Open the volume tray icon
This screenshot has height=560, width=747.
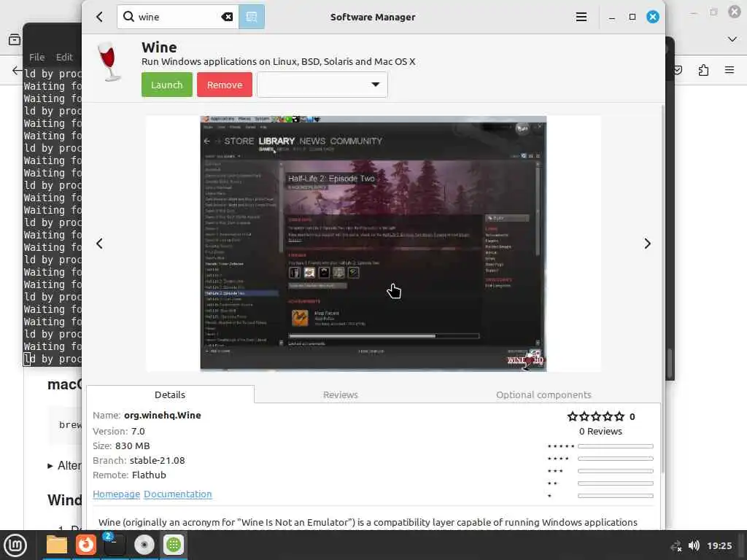[x=694, y=545]
